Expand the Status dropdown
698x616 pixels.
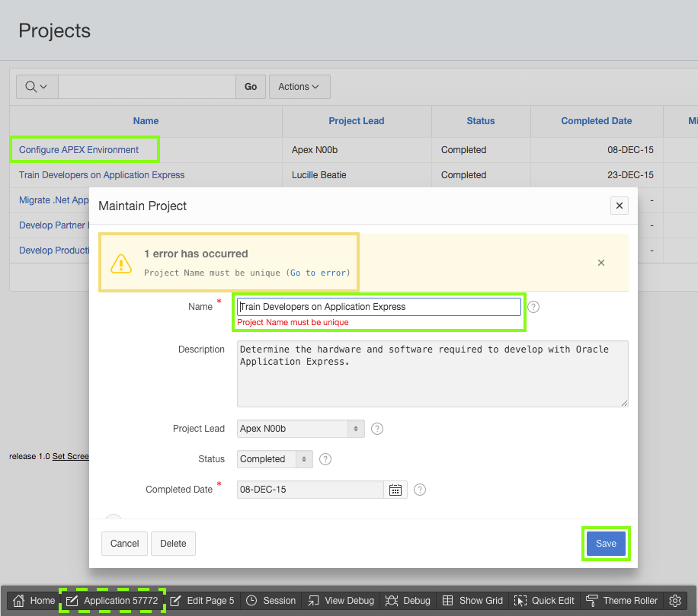click(276, 459)
